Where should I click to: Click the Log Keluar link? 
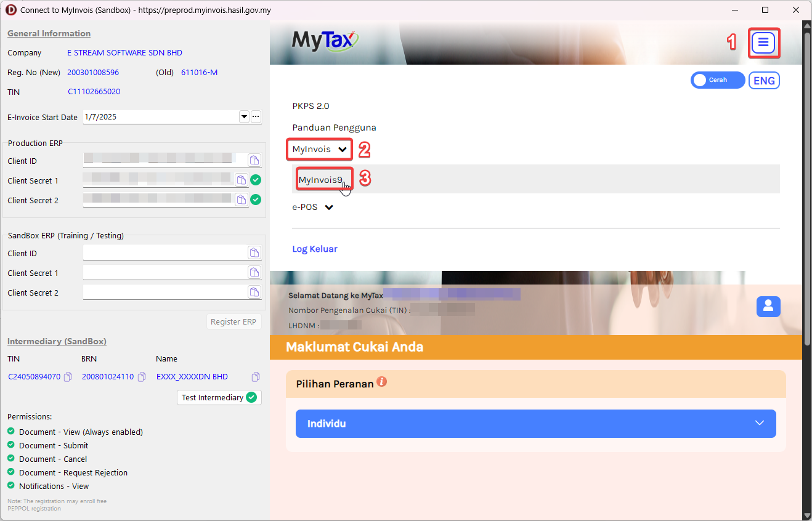[315, 249]
